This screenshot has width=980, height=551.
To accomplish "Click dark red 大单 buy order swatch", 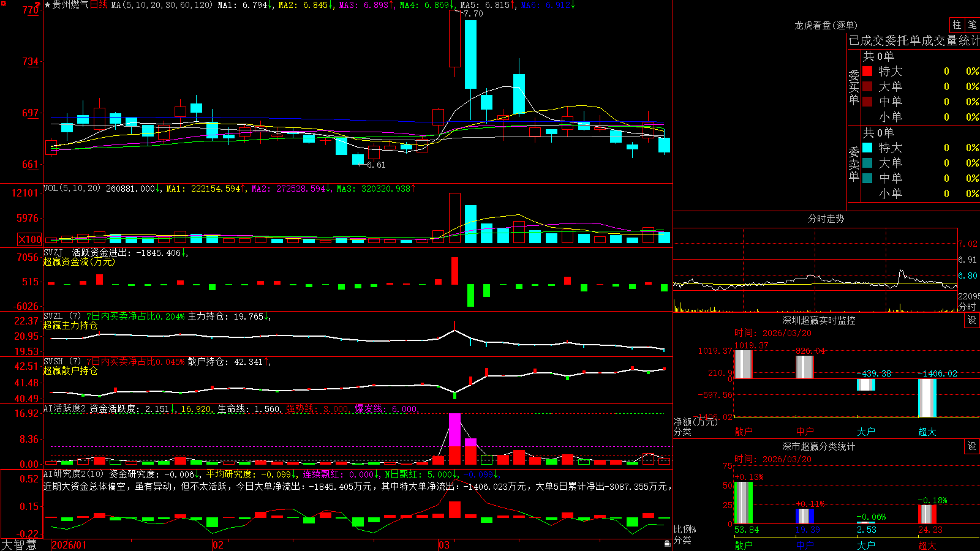I will pyautogui.click(x=867, y=86).
